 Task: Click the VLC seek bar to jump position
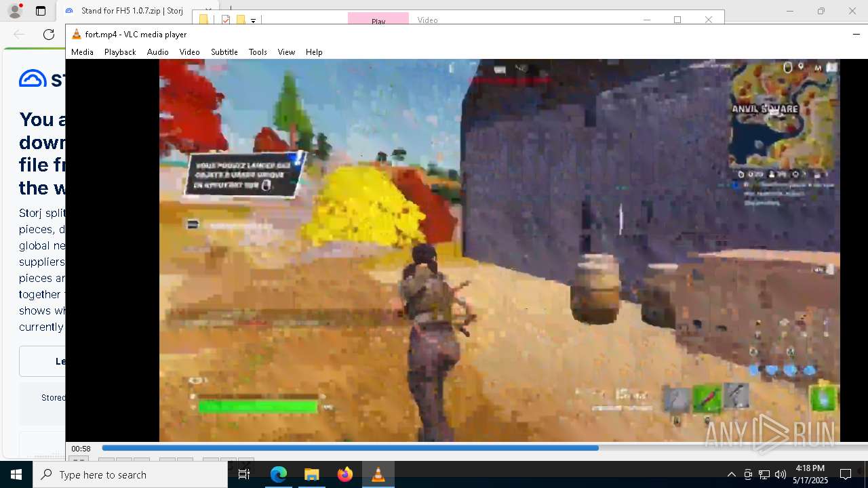[x=485, y=448]
